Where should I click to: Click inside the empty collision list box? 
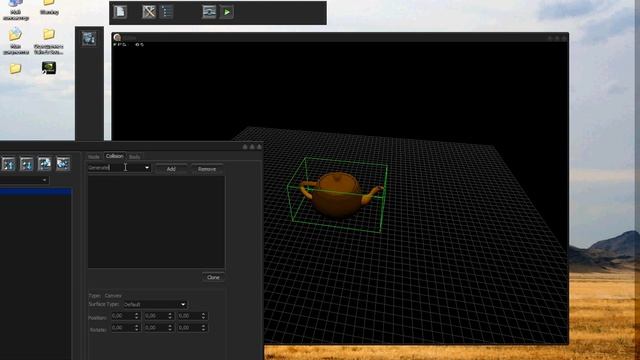156,222
